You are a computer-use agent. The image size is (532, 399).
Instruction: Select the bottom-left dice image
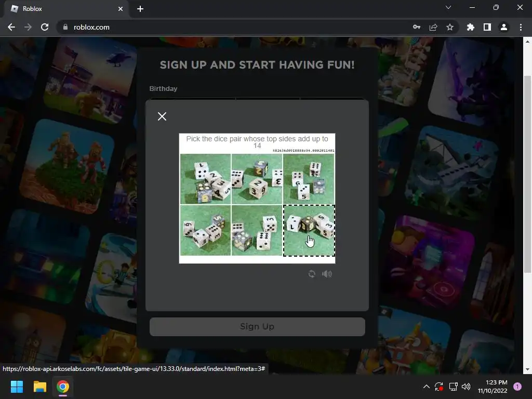click(x=205, y=230)
